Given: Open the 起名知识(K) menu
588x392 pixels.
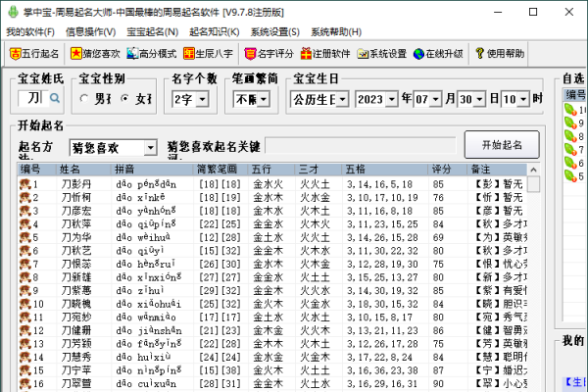Looking at the screenshot, I should (215, 32).
